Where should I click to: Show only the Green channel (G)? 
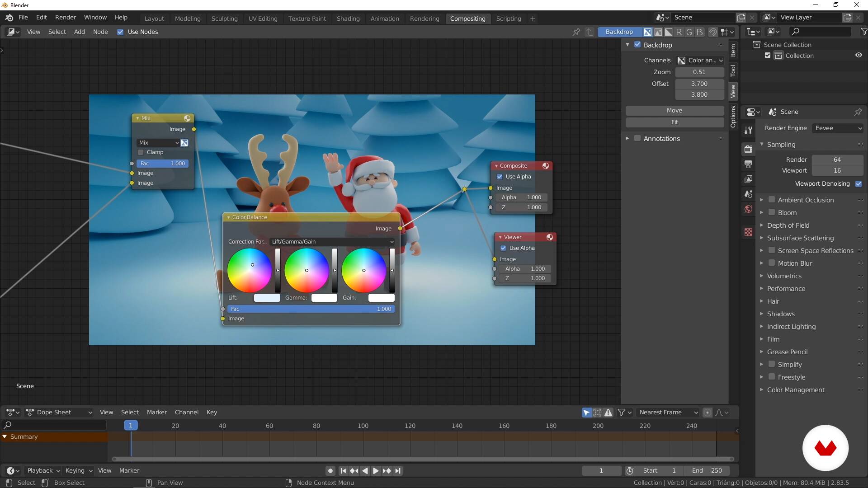click(x=689, y=32)
